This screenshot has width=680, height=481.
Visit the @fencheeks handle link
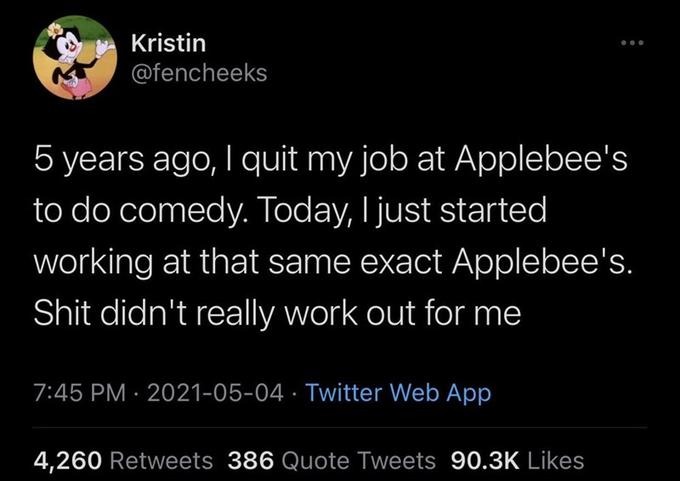click(199, 73)
